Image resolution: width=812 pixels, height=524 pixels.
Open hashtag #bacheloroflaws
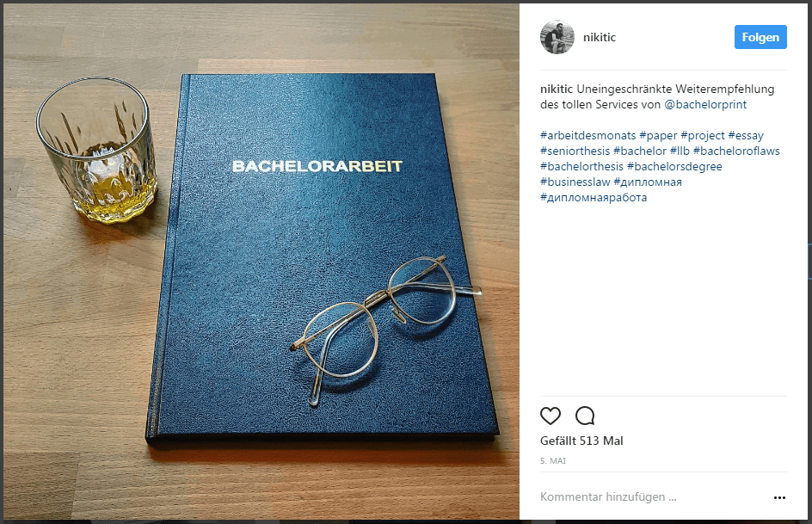click(x=736, y=151)
